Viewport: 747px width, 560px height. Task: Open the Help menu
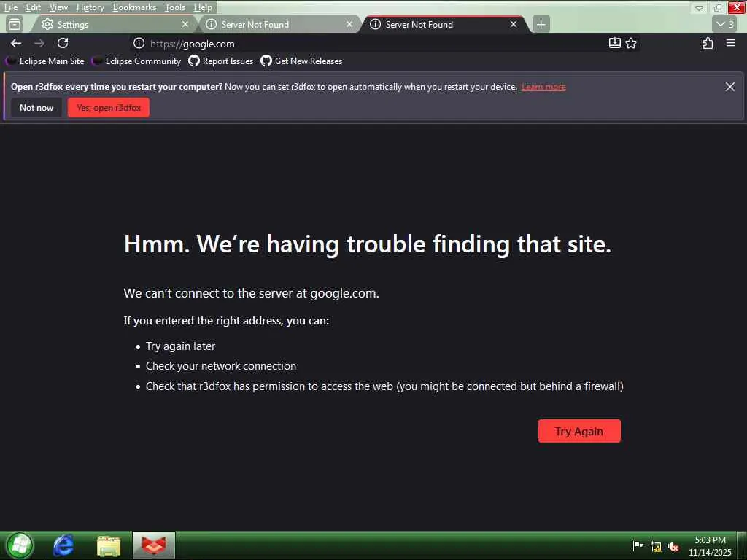click(x=203, y=7)
